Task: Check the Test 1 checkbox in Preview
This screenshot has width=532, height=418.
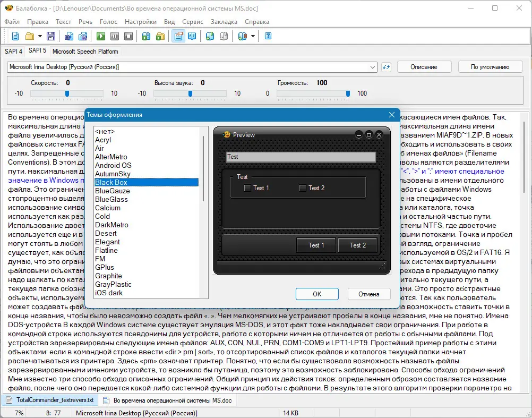Action: point(247,188)
